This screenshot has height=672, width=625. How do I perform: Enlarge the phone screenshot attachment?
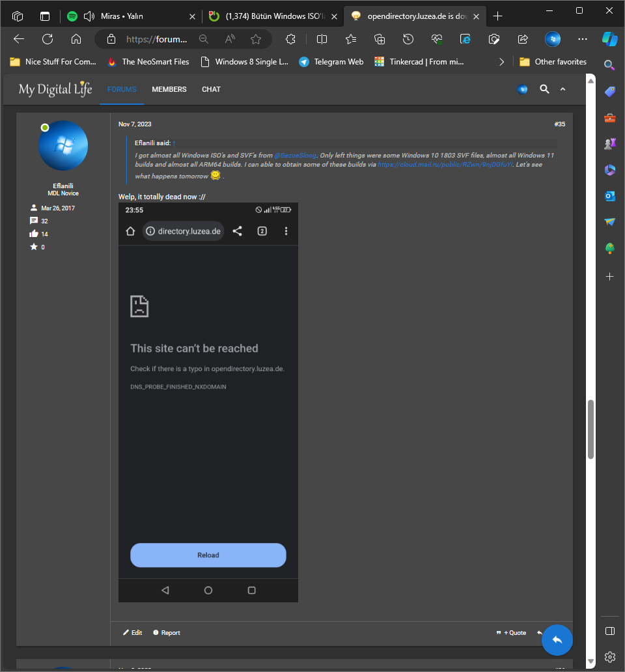coord(208,402)
